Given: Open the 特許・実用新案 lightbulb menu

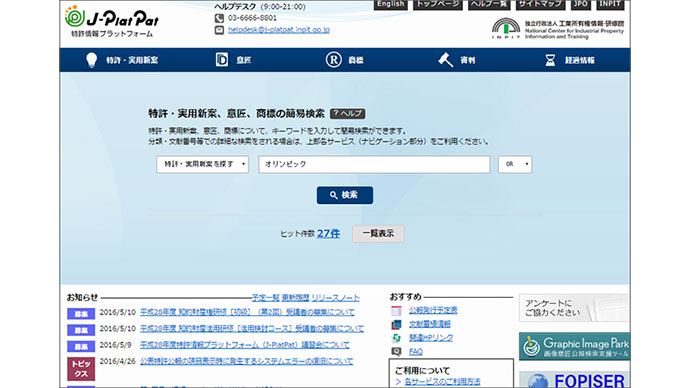Looking at the screenshot, I should (121, 60).
